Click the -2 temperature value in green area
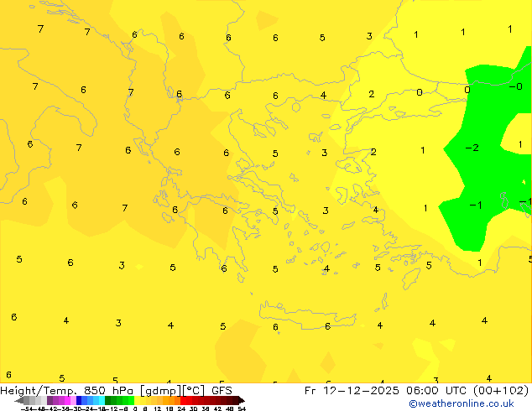Viewport: 532px width, 411px height. click(472, 148)
